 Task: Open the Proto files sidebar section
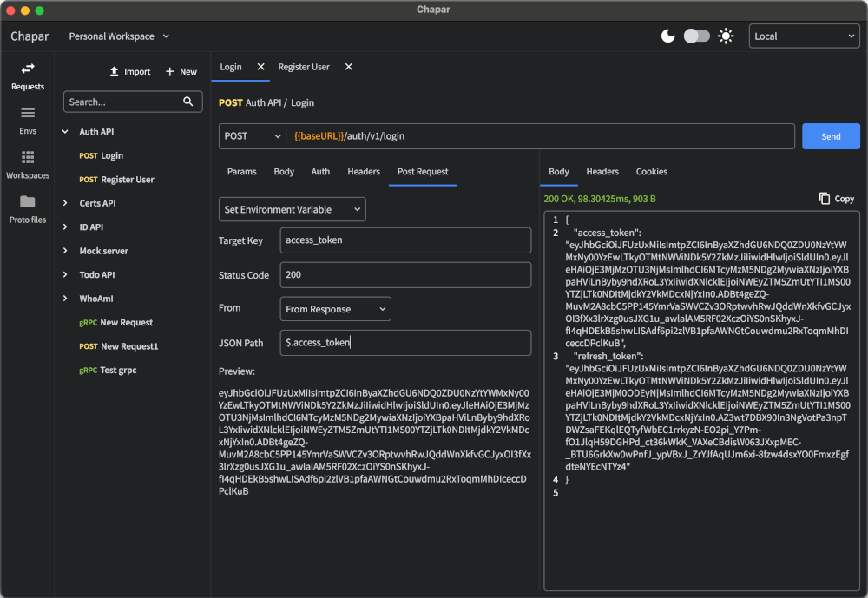[28, 209]
